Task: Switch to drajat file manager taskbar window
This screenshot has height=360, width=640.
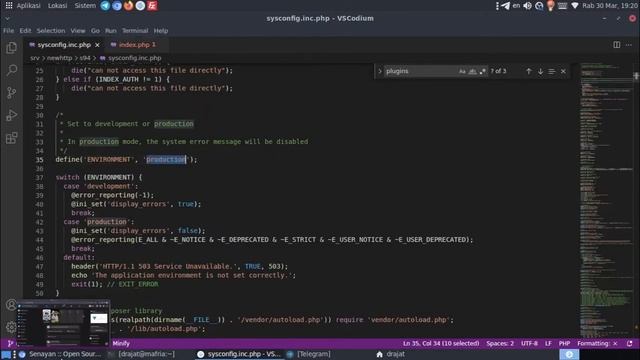Action: [x=391, y=354]
